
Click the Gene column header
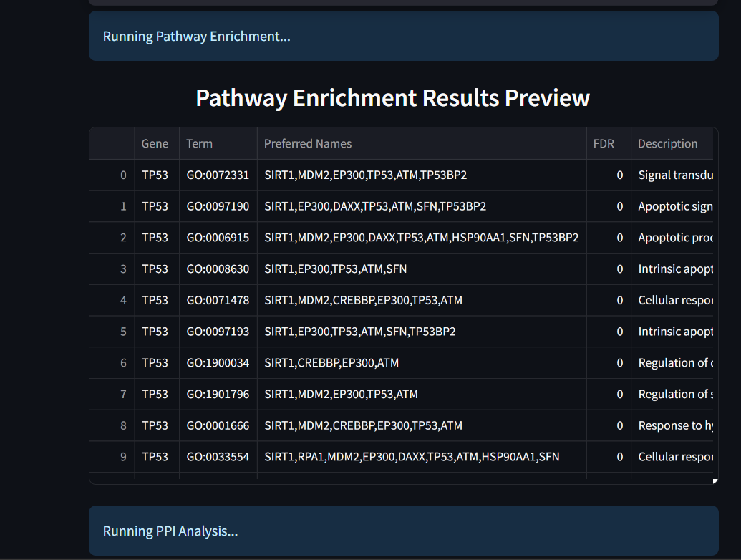[155, 143]
